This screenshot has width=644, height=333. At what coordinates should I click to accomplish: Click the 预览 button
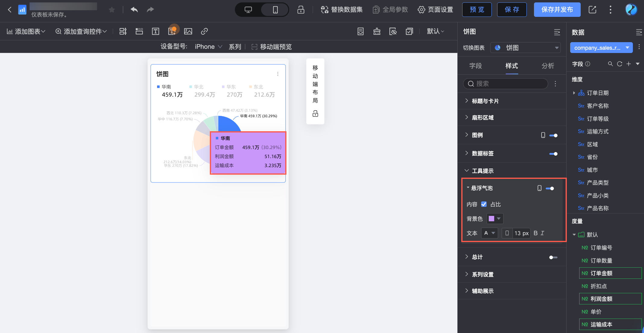pos(477,10)
